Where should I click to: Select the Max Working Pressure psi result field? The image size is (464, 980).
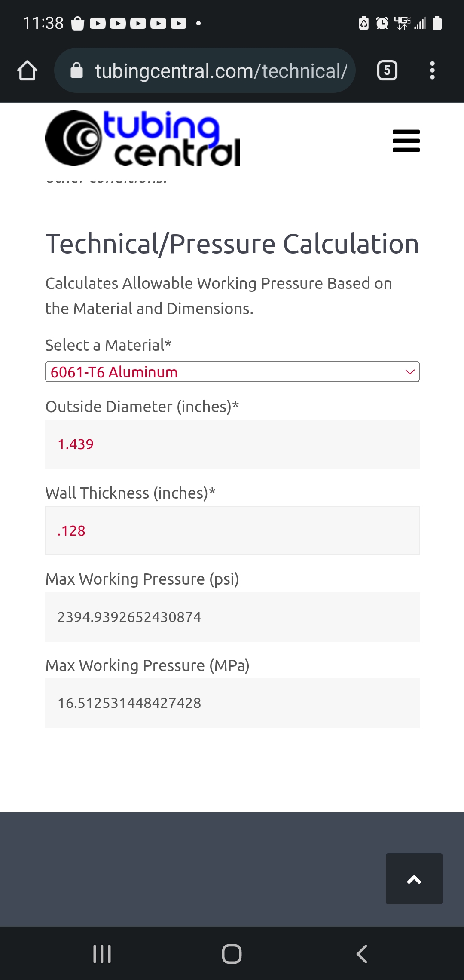point(232,617)
